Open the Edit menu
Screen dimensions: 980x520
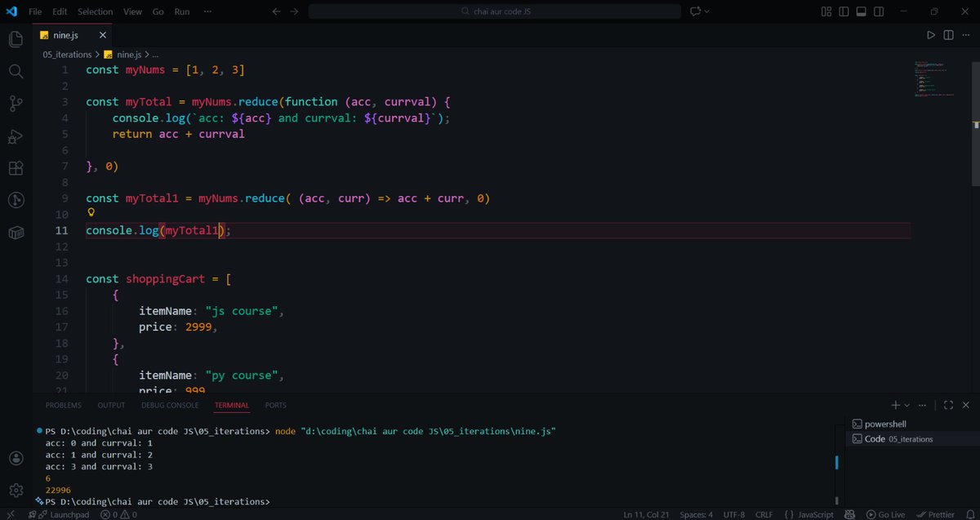coord(60,12)
